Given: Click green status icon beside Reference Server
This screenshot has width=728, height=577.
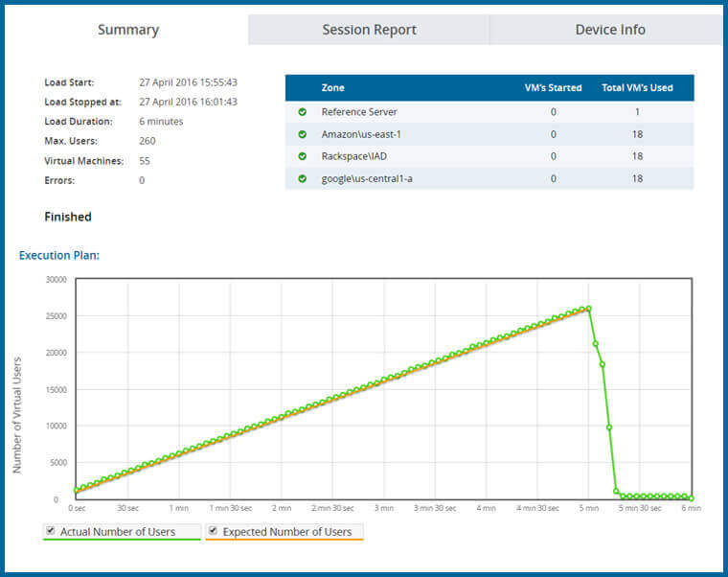Looking at the screenshot, I should pyautogui.click(x=302, y=112).
